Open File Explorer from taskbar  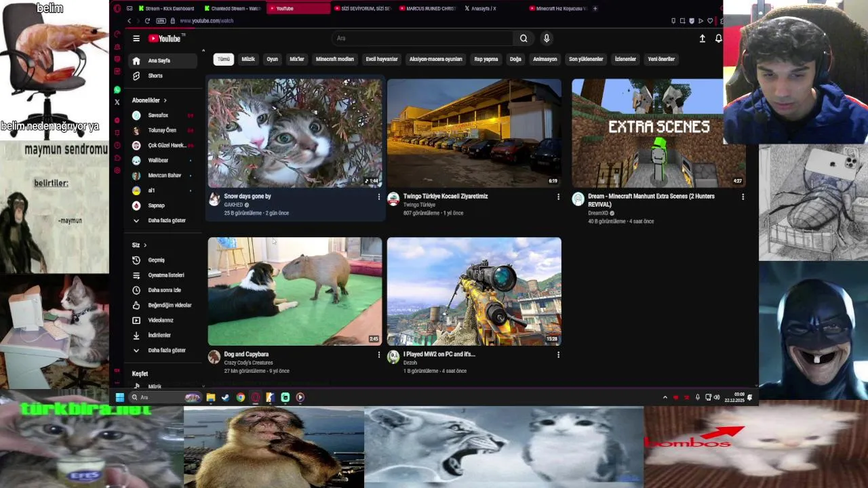click(211, 397)
